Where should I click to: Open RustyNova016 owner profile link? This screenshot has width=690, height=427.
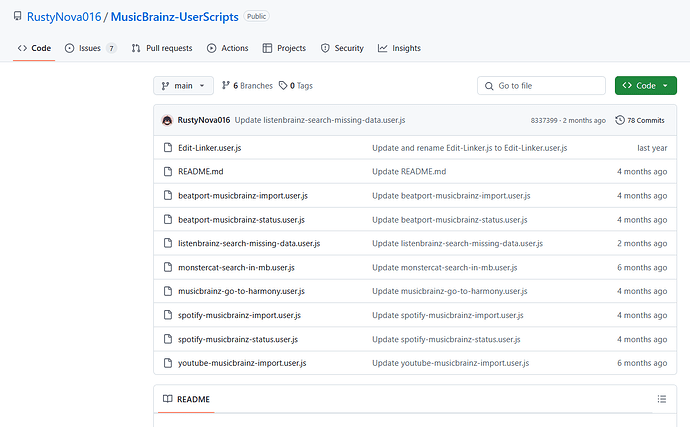coord(64,17)
